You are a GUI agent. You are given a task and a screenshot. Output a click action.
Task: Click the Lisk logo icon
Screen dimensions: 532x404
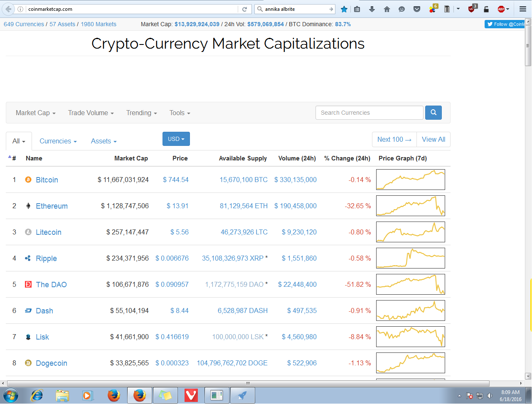pos(28,337)
